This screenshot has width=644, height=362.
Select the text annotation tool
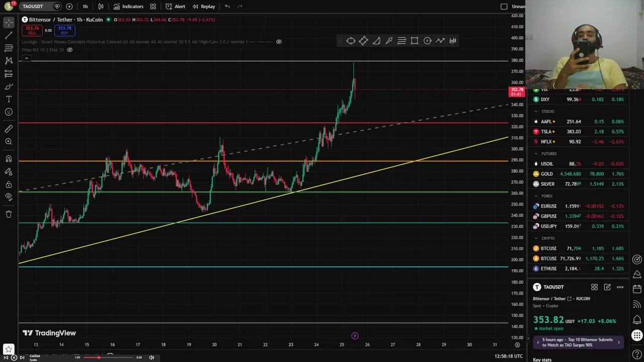(9, 99)
